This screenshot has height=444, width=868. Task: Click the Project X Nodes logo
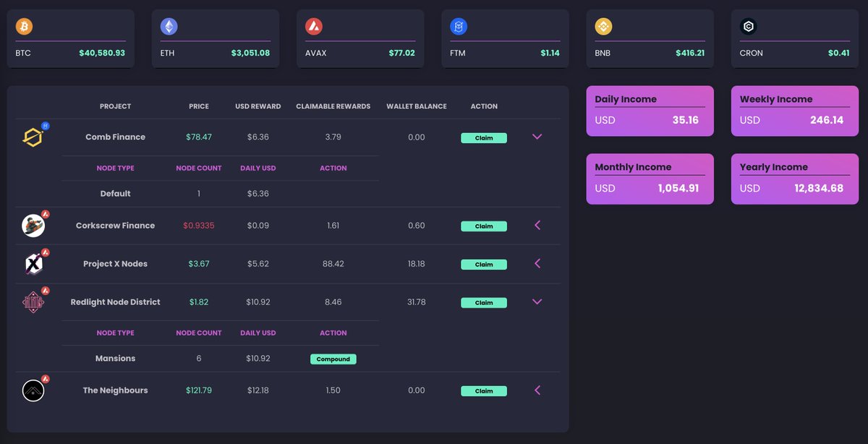(x=33, y=264)
